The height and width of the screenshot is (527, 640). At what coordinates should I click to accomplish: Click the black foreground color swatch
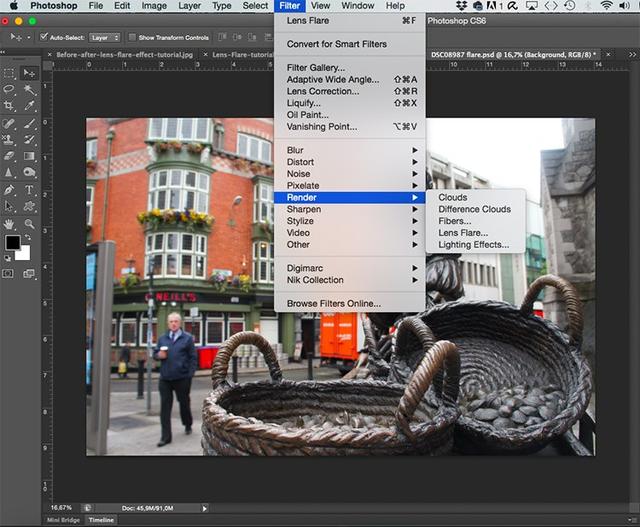point(12,243)
